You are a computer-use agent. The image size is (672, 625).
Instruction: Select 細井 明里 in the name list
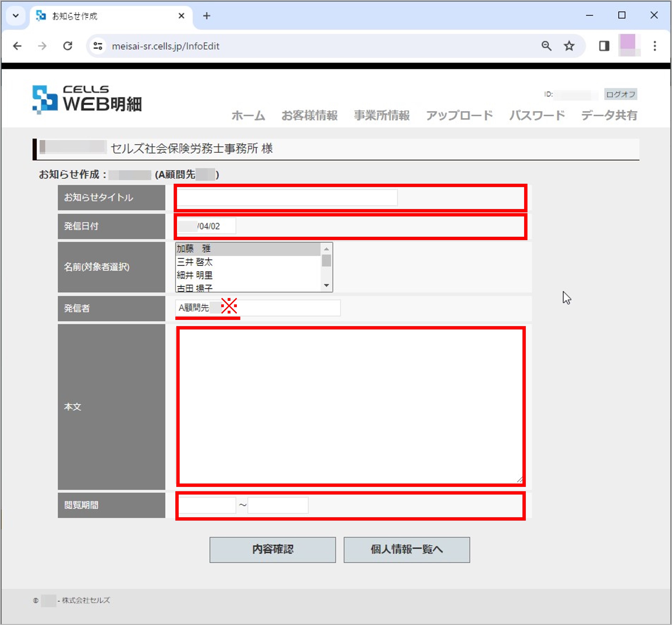pos(248,275)
